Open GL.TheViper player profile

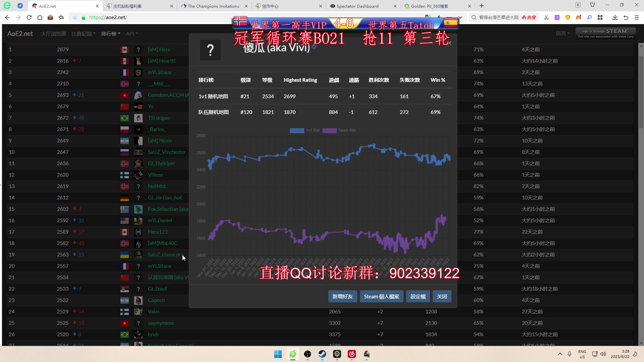[x=161, y=164]
